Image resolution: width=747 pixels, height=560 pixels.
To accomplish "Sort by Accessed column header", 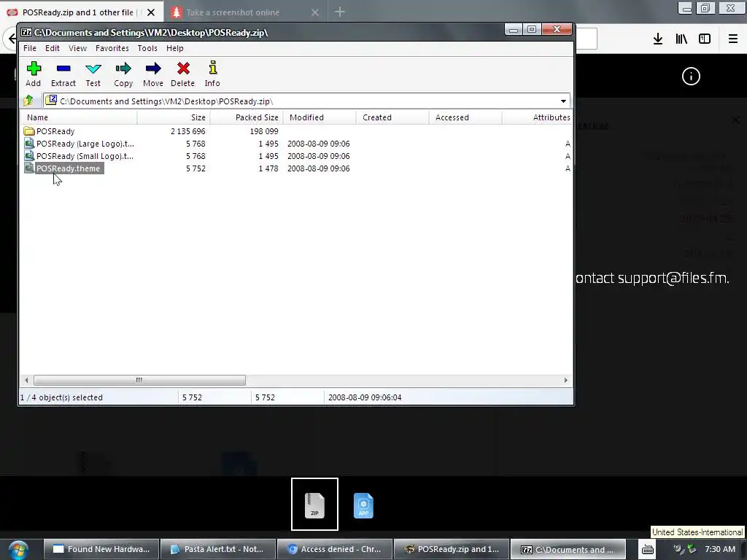I will point(465,117).
